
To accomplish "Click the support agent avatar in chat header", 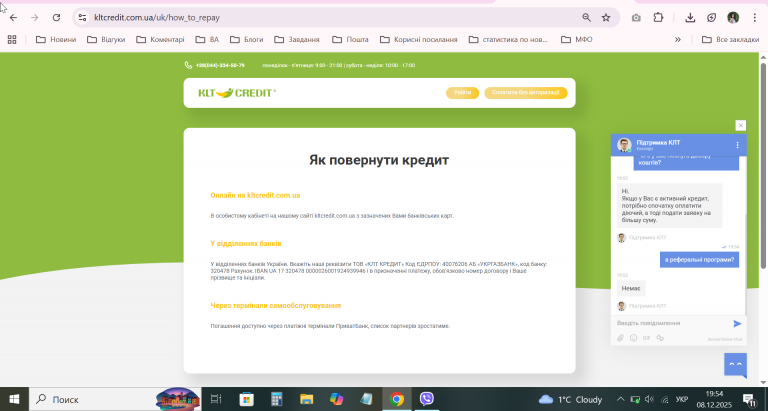I will [x=624, y=145].
